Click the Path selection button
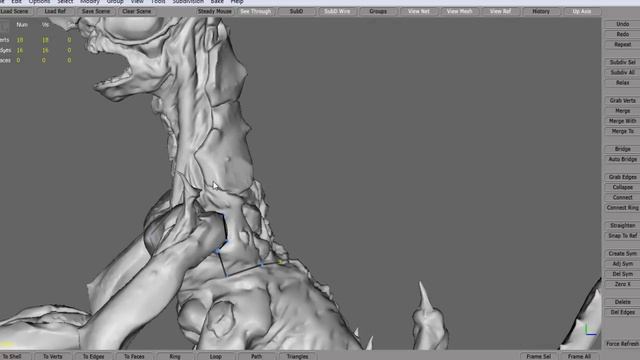Screen dimensions: 640x360 click(257, 356)
